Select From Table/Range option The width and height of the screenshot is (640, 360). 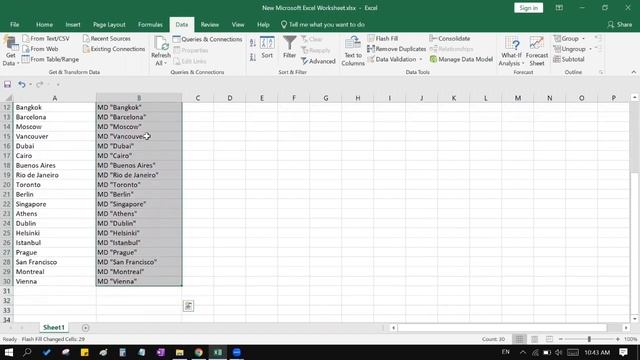click(50, 59)
